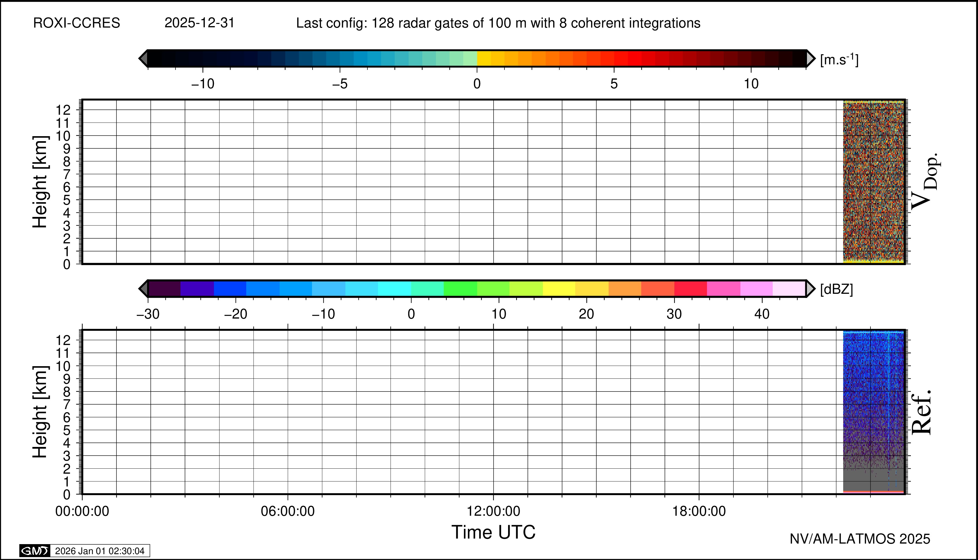Click left arrow of velocity colorbar

143,58
